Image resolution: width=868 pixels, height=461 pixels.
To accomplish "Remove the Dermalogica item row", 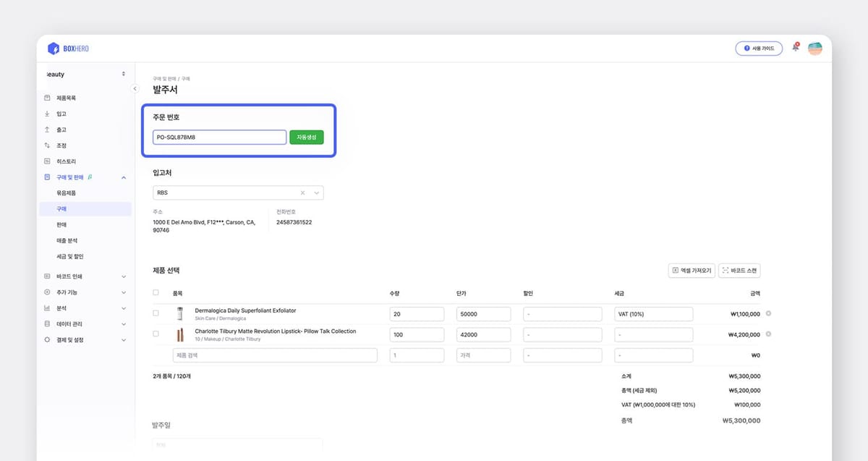I will [x=768, y=313].
